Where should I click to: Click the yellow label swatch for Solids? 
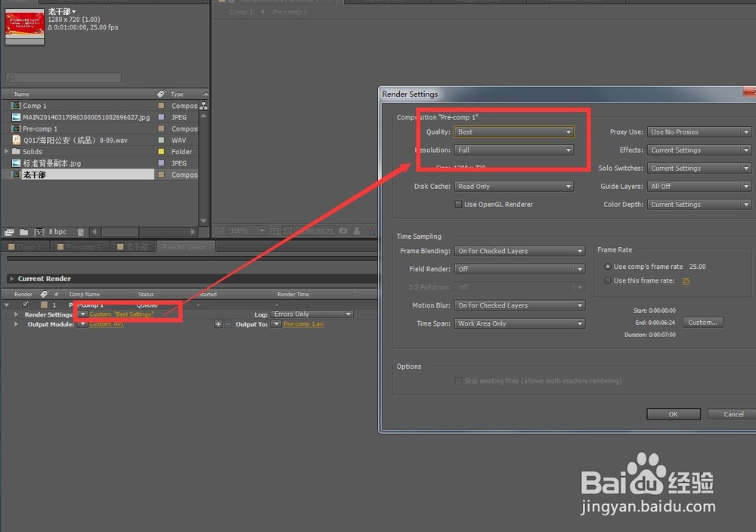coord(161,151)
